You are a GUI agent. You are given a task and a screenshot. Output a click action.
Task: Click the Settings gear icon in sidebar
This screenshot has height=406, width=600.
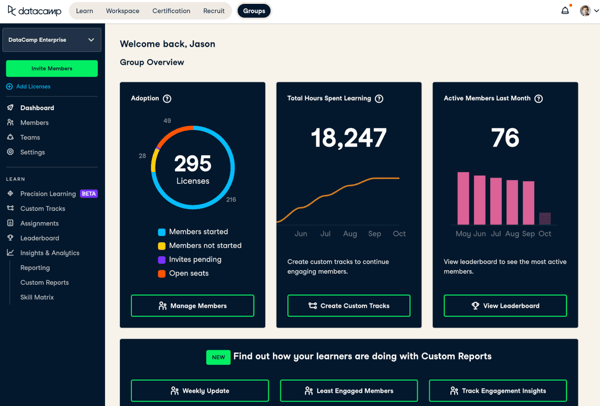point(10,152)
